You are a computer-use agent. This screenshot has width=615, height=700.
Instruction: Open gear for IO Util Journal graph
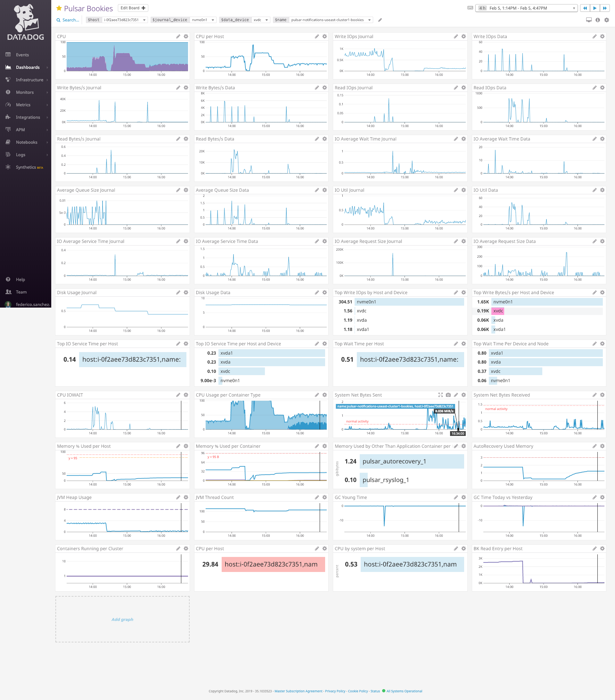coord(463,190)
